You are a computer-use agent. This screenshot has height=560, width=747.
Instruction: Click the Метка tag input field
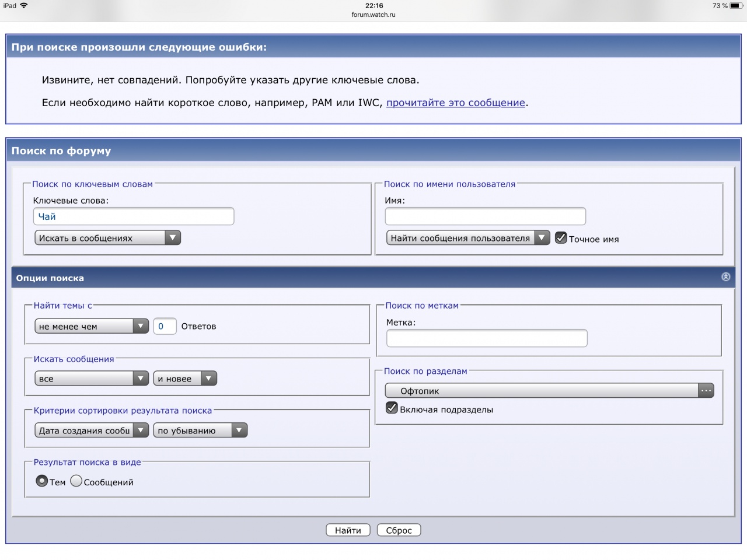(x=487, y=338)
